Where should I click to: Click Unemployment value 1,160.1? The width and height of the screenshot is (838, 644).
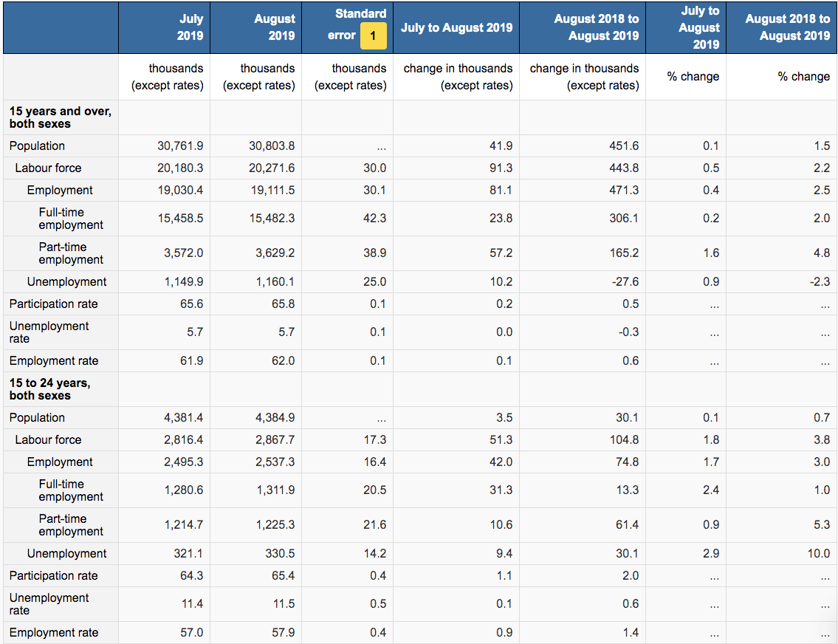(275, 281)
